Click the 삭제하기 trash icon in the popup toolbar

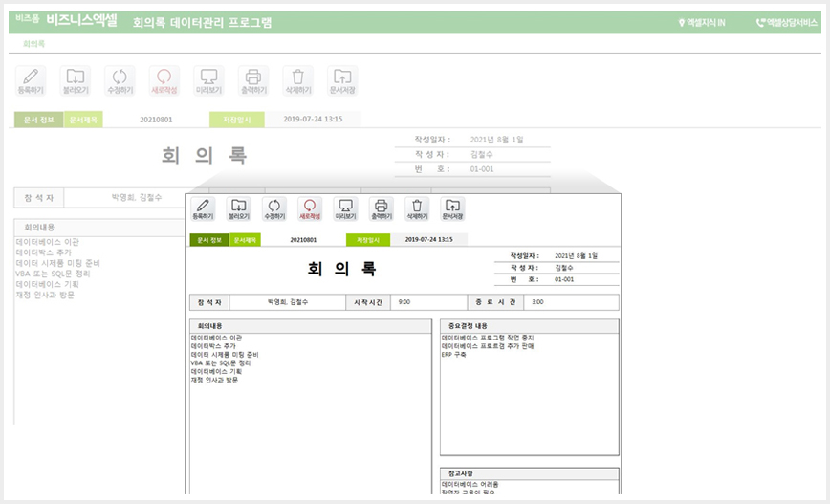pyautogui.click(x=417, y=208)
